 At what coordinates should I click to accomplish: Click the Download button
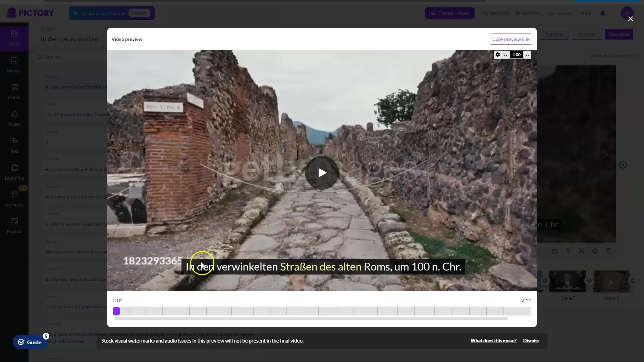point(619,34)
